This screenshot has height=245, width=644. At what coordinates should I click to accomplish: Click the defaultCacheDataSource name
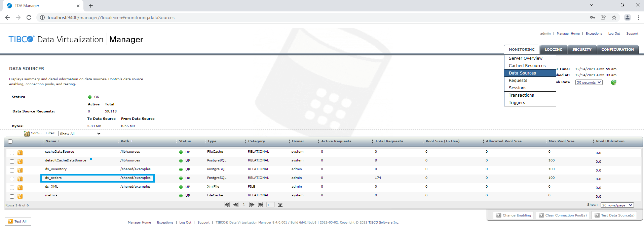(x=66, y=160)
